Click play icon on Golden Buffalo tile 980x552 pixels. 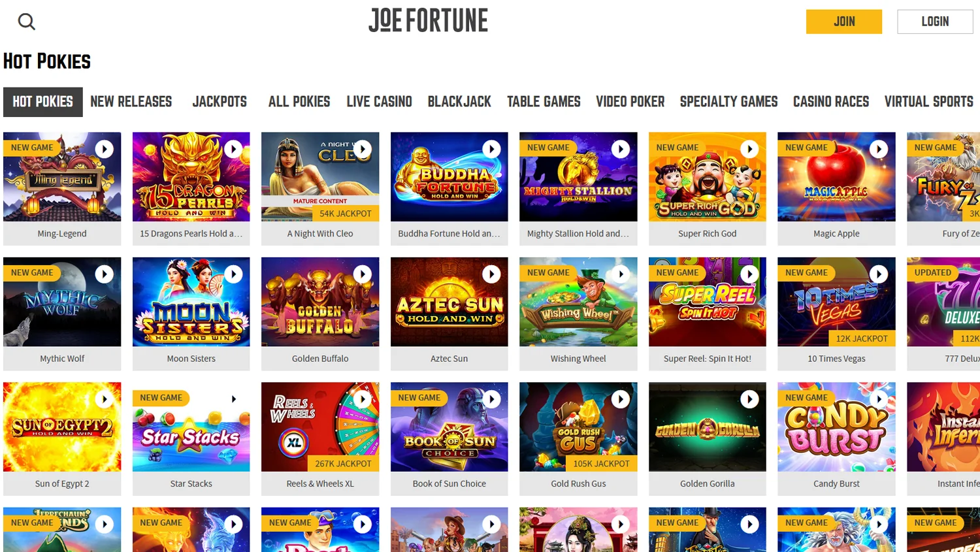(x=363, y=274)
